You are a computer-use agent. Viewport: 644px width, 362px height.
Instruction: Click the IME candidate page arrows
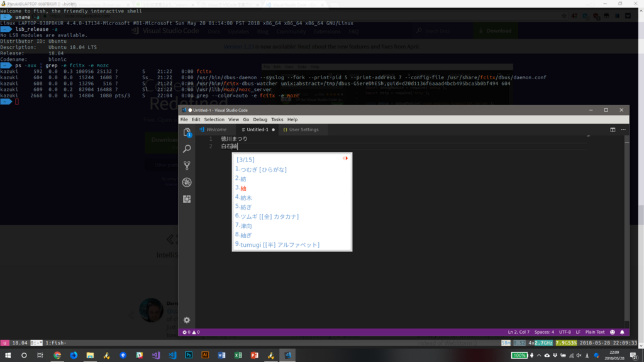coord(345,158)
